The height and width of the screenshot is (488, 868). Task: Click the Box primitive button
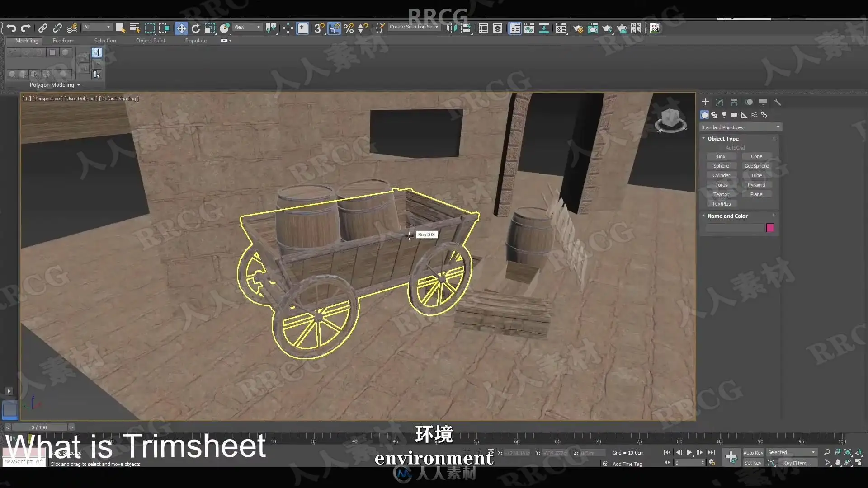coord(721,156)
